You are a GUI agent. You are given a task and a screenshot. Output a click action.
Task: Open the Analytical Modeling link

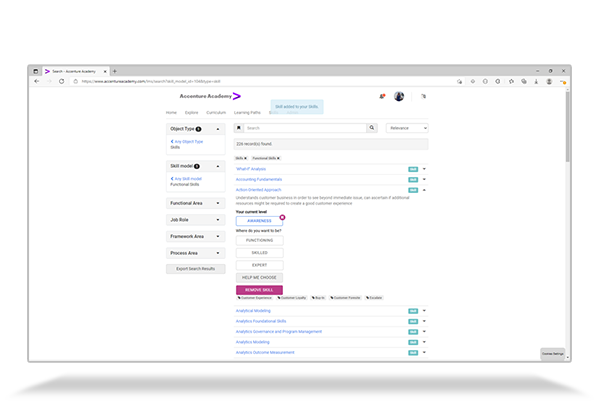point(253,311)
